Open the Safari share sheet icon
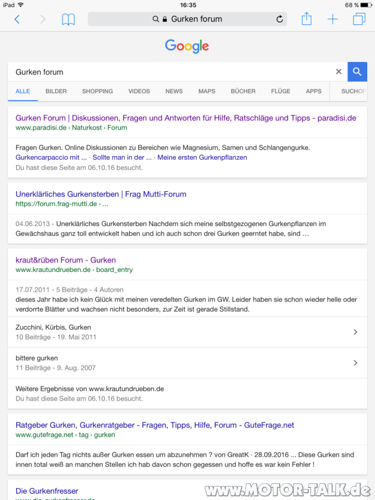The image size is (375, 500). (x=307, y=19)
